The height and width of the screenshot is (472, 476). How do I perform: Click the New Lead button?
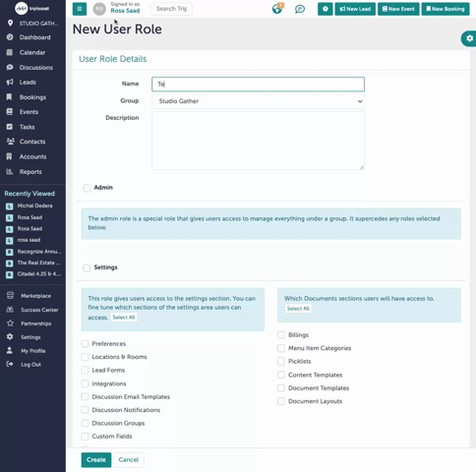[x=355, y=9]
